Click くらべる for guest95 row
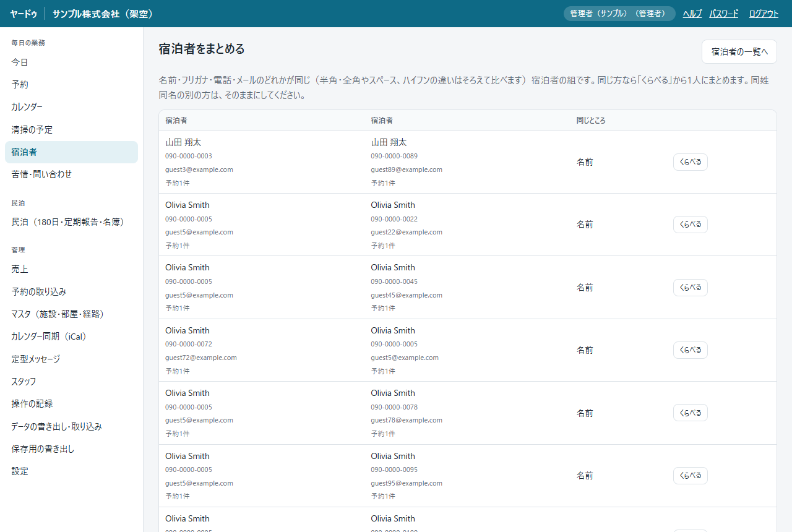792x532 pixels. [691, 476]
